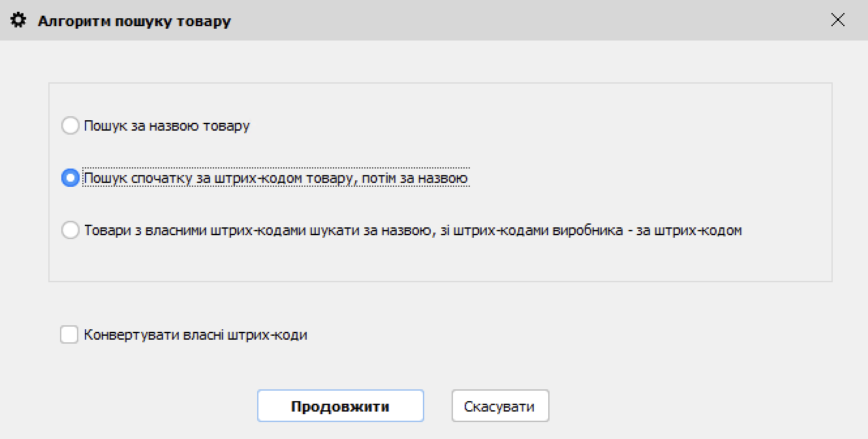Viewport: 868px width, 439px height.
Task: Click the highlighted blue radio indicator
Action: 70,178
